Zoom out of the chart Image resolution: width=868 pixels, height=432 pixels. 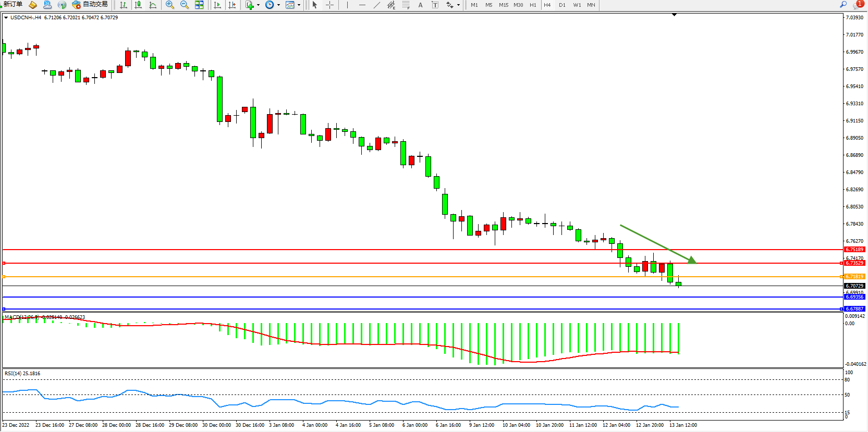(185, 5)
